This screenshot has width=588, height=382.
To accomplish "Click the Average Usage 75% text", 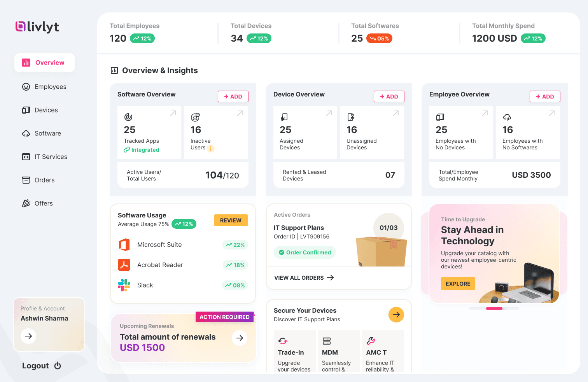I will (x=143, y=224).
